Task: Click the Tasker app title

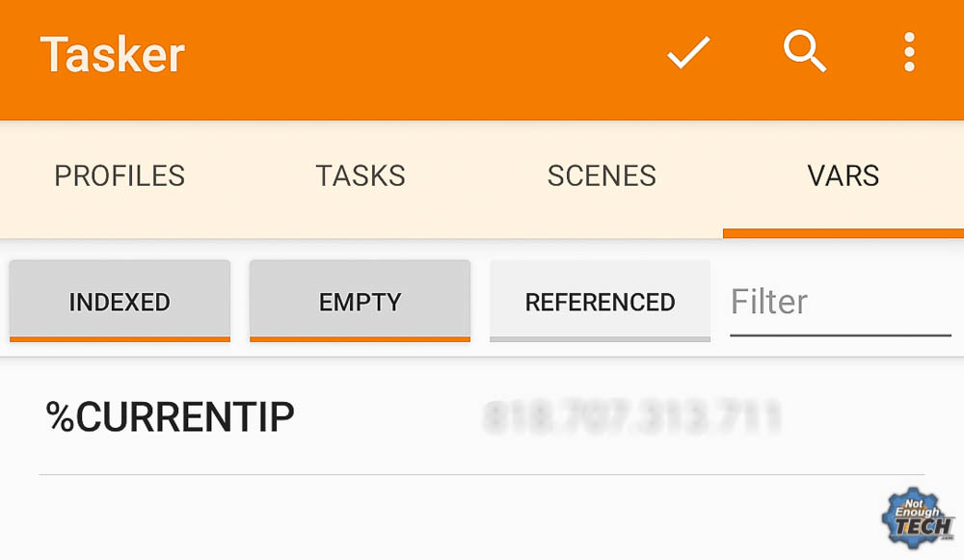Action: 113,55
